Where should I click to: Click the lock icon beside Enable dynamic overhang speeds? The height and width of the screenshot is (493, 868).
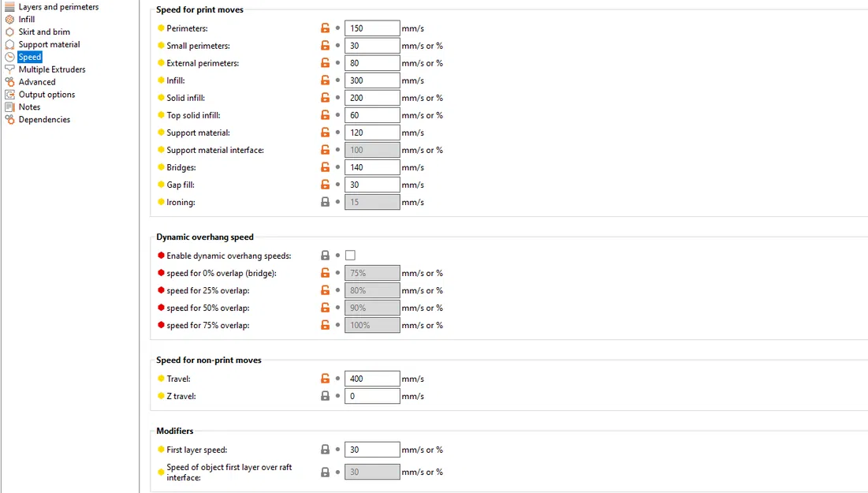pos(325,256)
